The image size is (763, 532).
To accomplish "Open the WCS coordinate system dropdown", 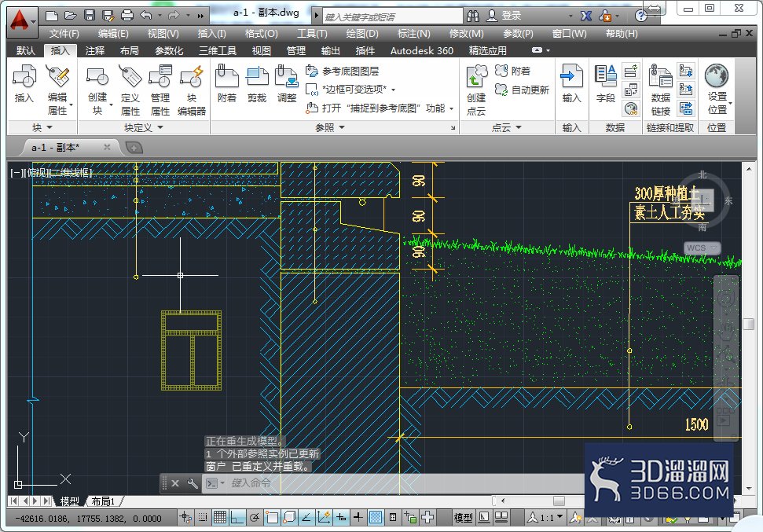I will tap(702, 248).
